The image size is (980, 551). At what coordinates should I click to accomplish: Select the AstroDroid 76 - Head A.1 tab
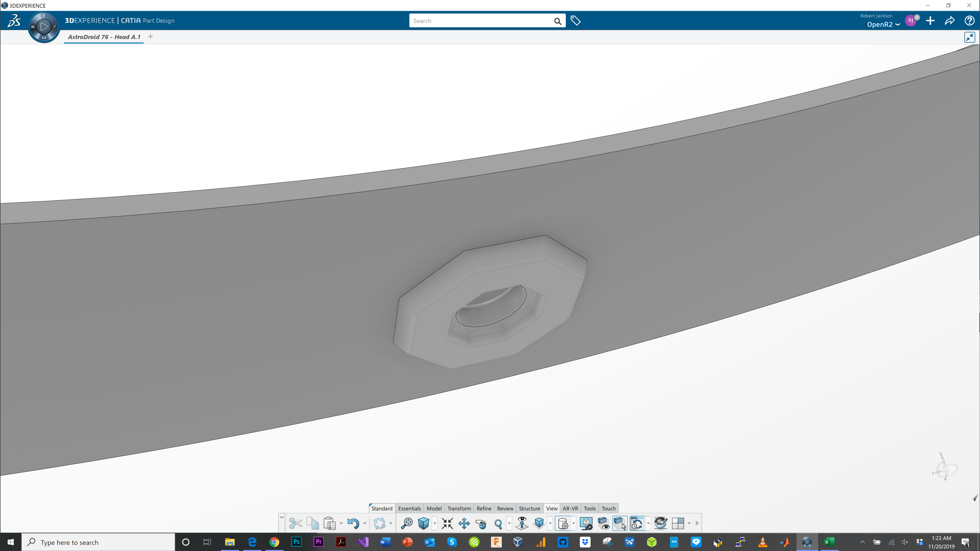point(104,37)
